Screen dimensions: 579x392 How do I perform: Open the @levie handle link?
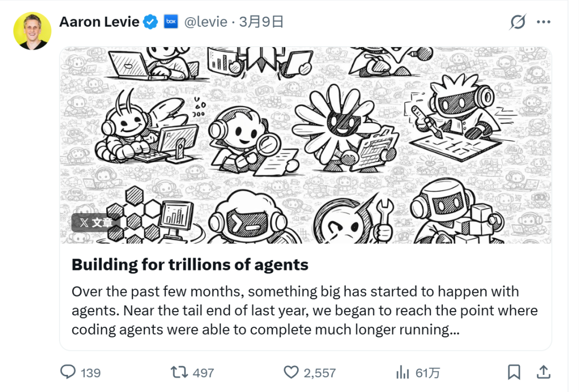tap(206, 22)
